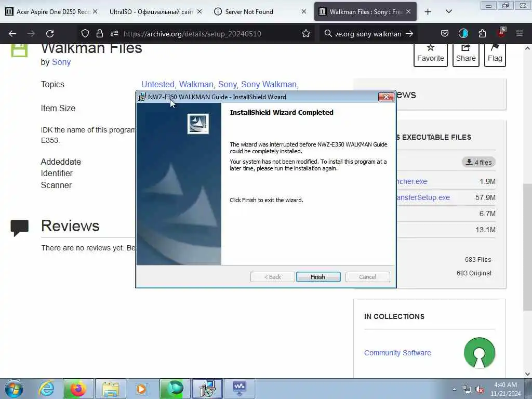Screen dimensions: 532x399
Task: Click the site padlock security icon
Action: click(99, 33)
